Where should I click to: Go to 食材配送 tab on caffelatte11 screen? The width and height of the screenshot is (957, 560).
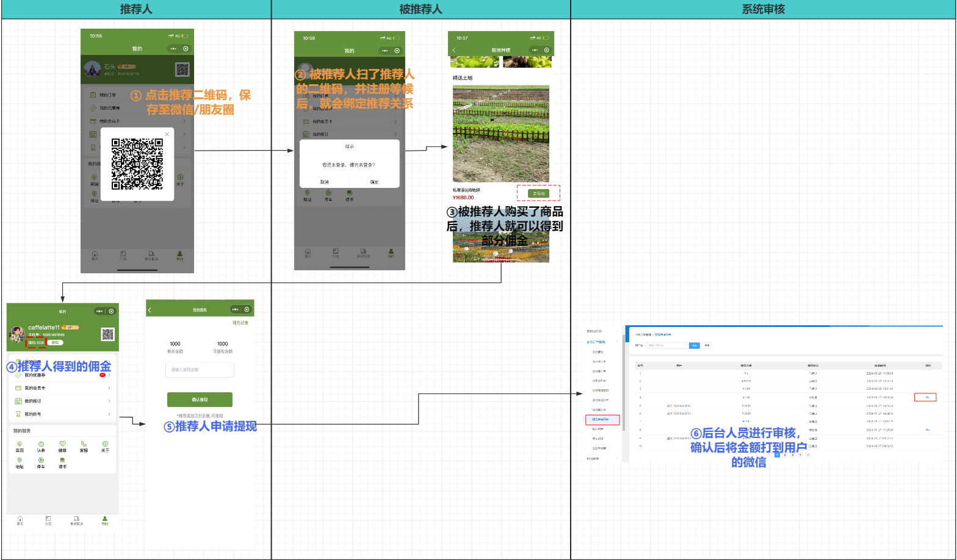click(76, 520)
